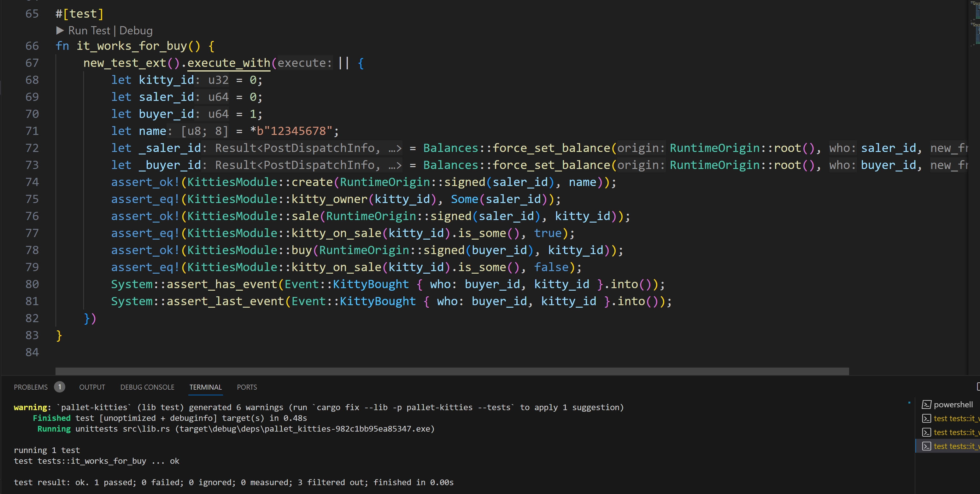This screenshot has height=494, width=980.
Task: Open the DEBUG CONSOLE tab
Action: pos(147,387)
